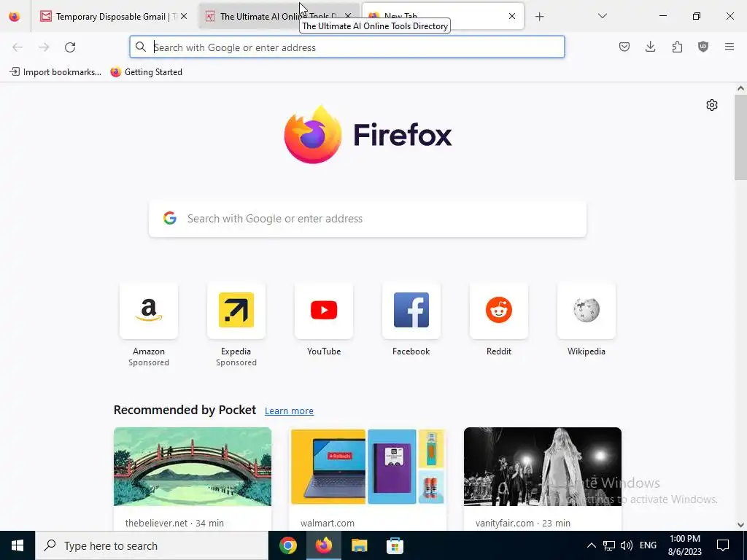This screenshot has width=747, height=560.
Task: Open the vanityfair.com concert story thumbnail
Action: point(543,467)
